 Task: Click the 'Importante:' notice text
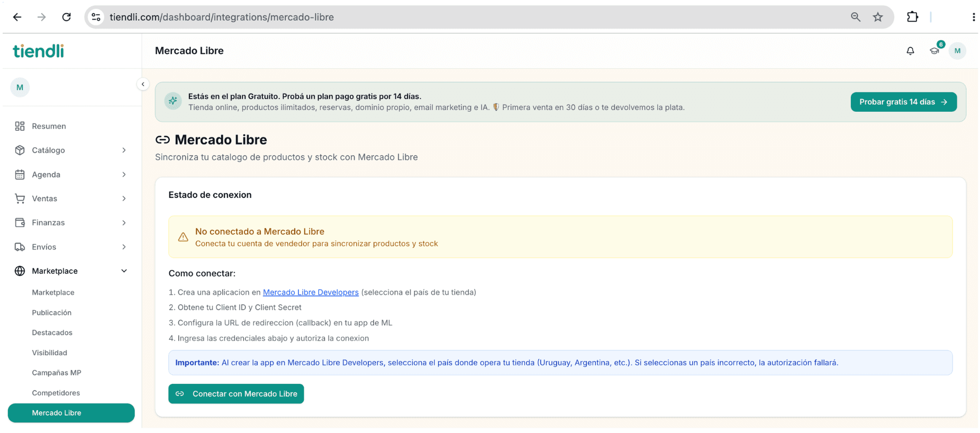click(x=197, y=363)
